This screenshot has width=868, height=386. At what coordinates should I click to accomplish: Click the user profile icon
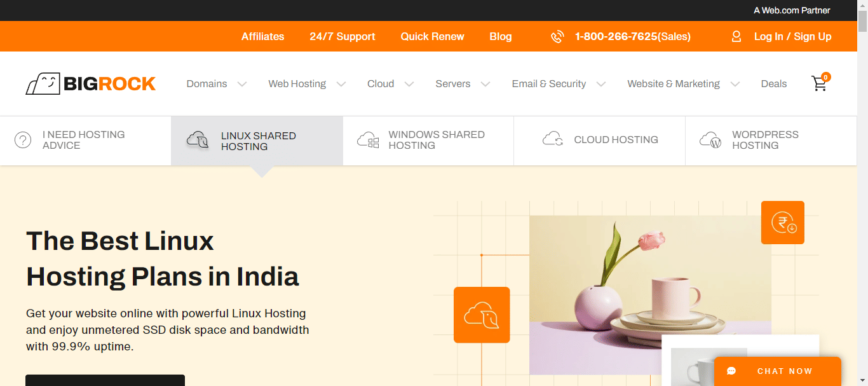(736, 36)
